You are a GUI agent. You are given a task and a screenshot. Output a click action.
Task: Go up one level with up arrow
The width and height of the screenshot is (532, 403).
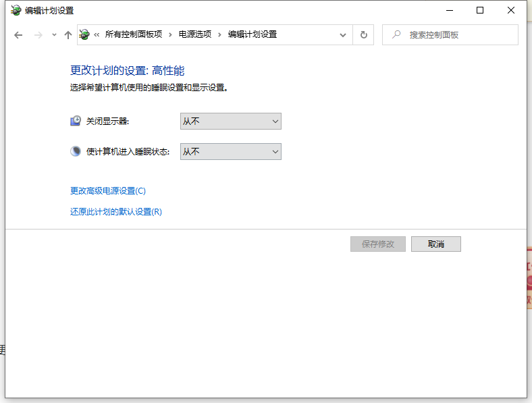click(68, 35)
